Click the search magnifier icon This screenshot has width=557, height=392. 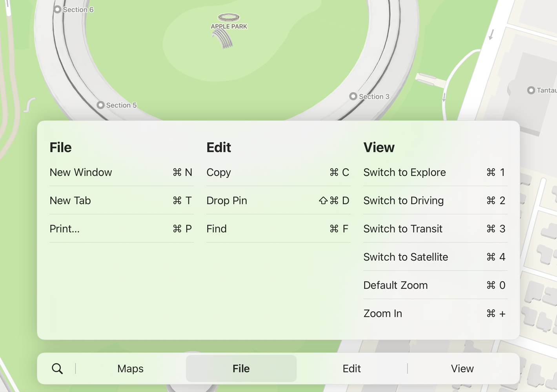57,368
